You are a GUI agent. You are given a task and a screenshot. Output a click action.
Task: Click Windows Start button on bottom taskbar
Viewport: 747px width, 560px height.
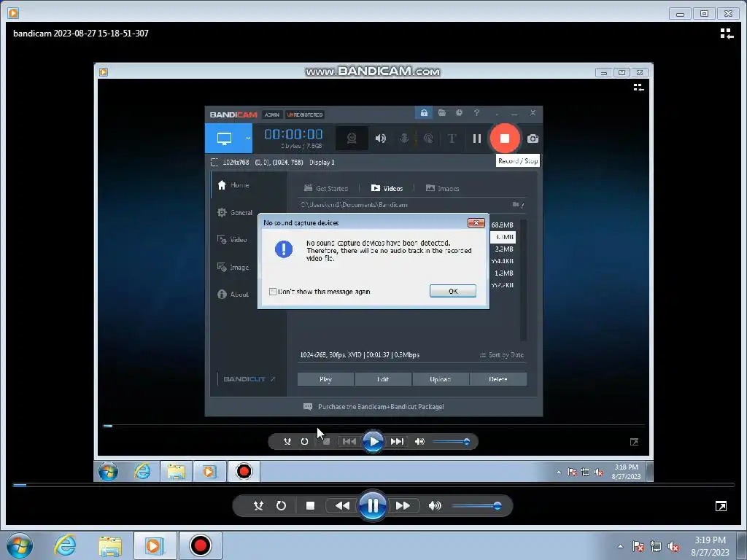(x=20, y=545)
